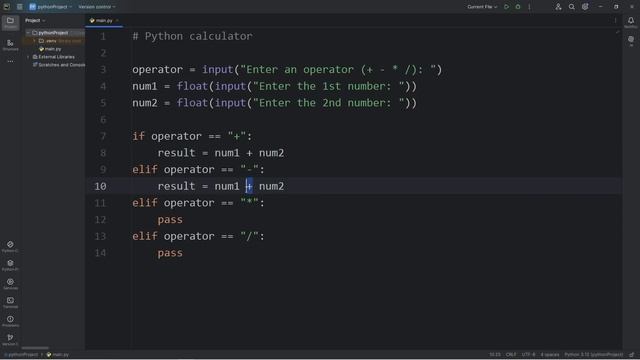Expand the .venv folder node

(34, 41)
